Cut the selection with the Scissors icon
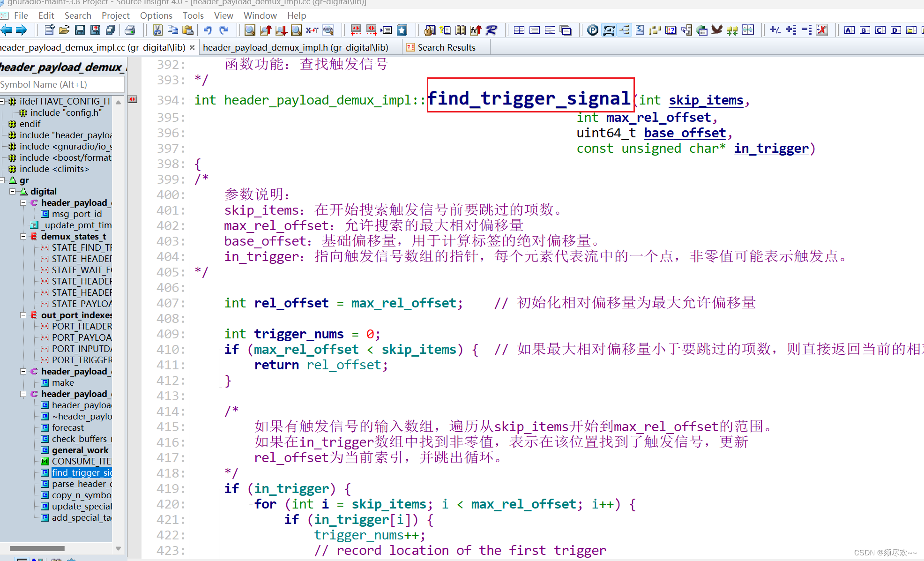The width and height of the screenshot is (924, 561). [157, 30]
